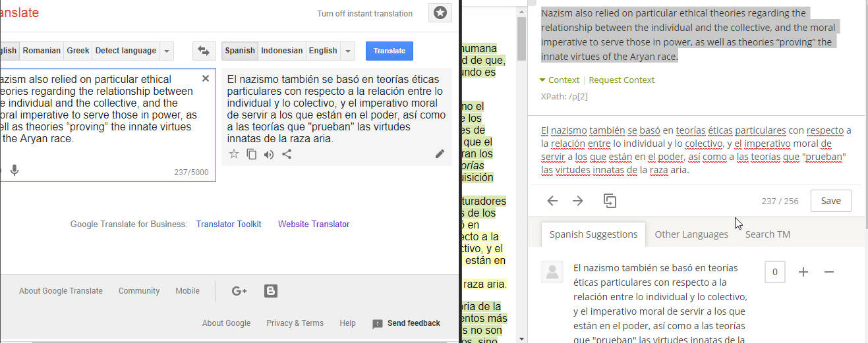
Task: Click the vote count box showing 0
Action: point(775,272)
